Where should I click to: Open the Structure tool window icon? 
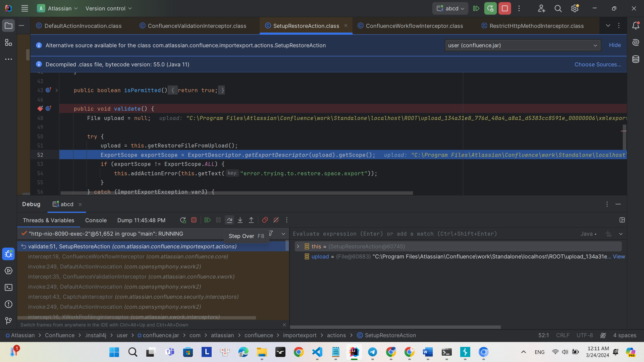8,43
